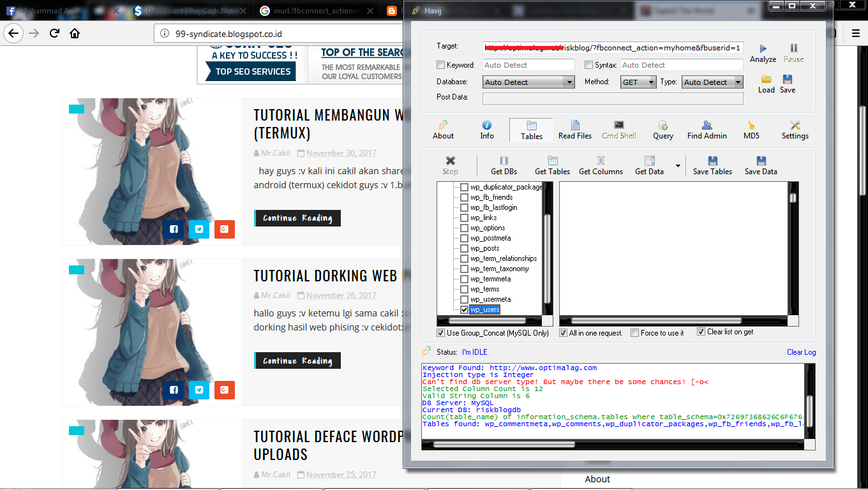The image size is (868, 490).
Task: Click Continue Reading on Dorking Web post
Action: point(297,360)
